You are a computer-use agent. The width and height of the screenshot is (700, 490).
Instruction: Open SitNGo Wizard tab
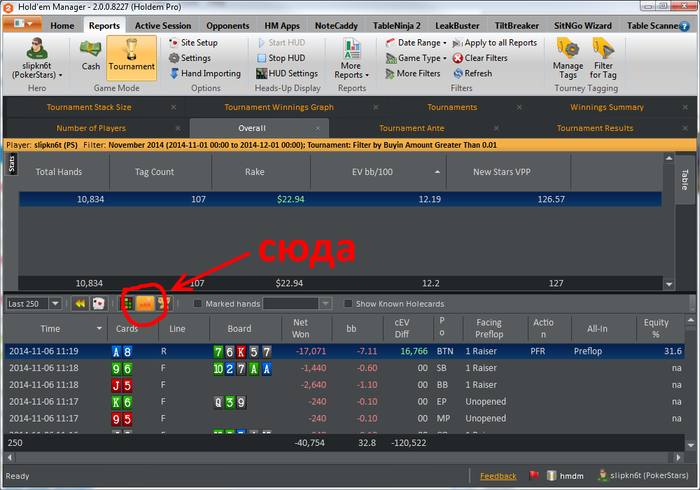tap(583, 26)
